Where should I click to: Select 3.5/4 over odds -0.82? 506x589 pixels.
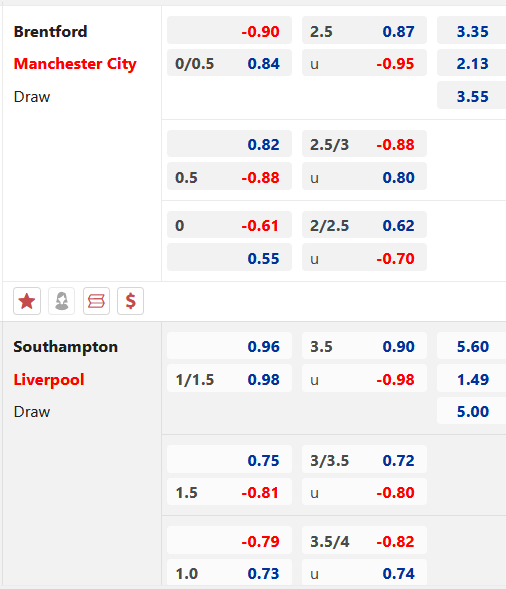[x=364, y=541]
